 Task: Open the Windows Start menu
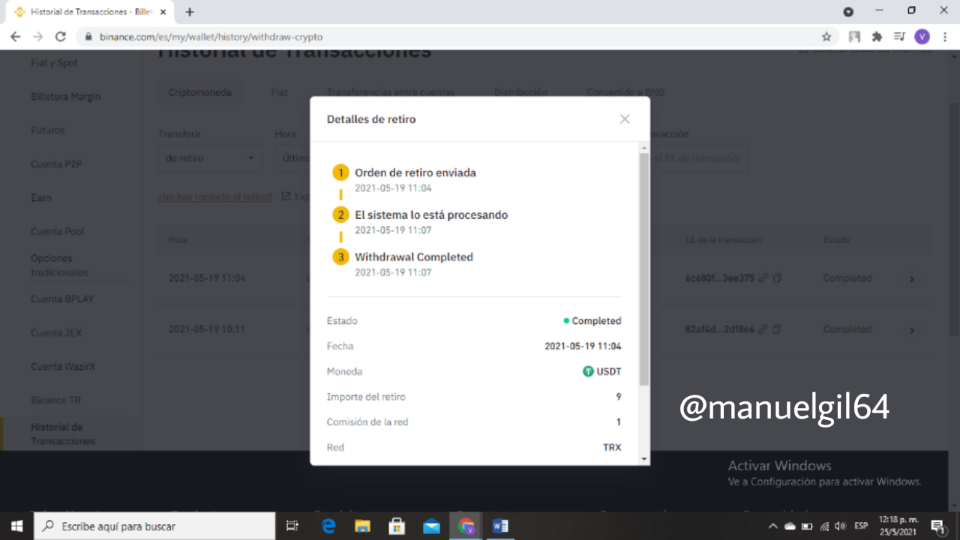click(17, 526)
